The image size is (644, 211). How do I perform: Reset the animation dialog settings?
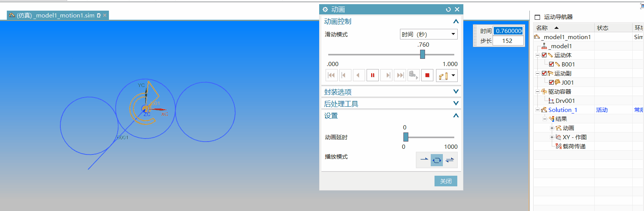point(448,9)
